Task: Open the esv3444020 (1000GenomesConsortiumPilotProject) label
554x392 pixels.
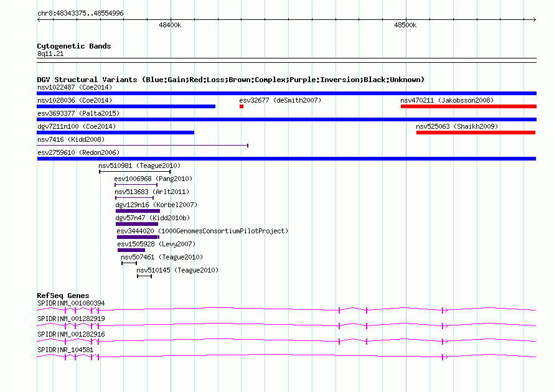Action: point(202,231)
